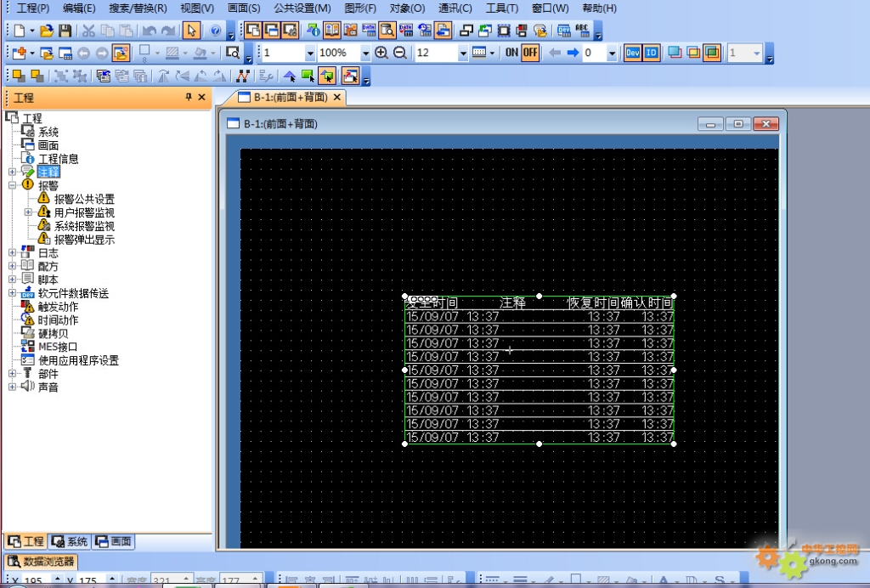870x588 pixels.
Task: Switch device display to OFF
Action: click(530, 53)
